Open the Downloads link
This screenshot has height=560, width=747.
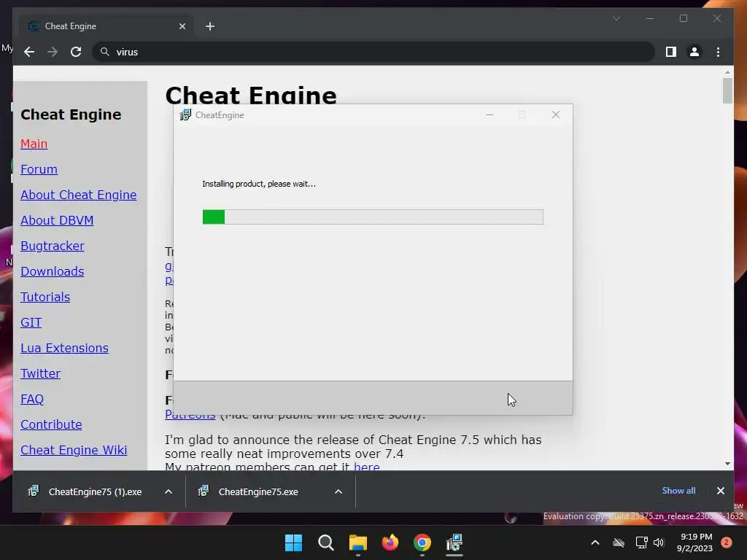[x=53, y=271]
